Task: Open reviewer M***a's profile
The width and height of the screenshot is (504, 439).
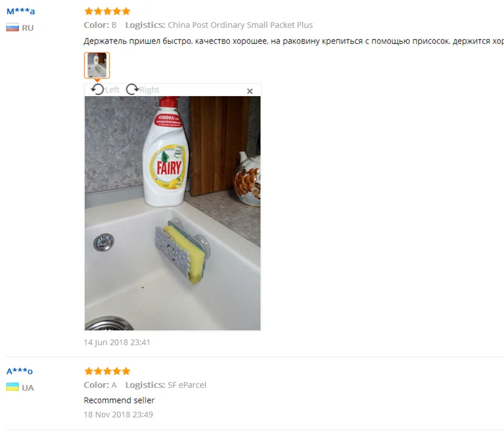Action: [x=20, y=11]
